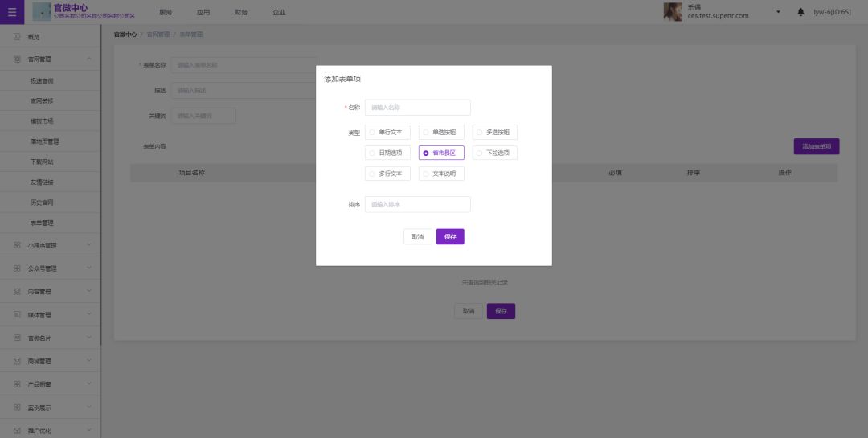The image size is (868, 438).
Task: Click the notification bell icon
Action: (x=800, y=12)
